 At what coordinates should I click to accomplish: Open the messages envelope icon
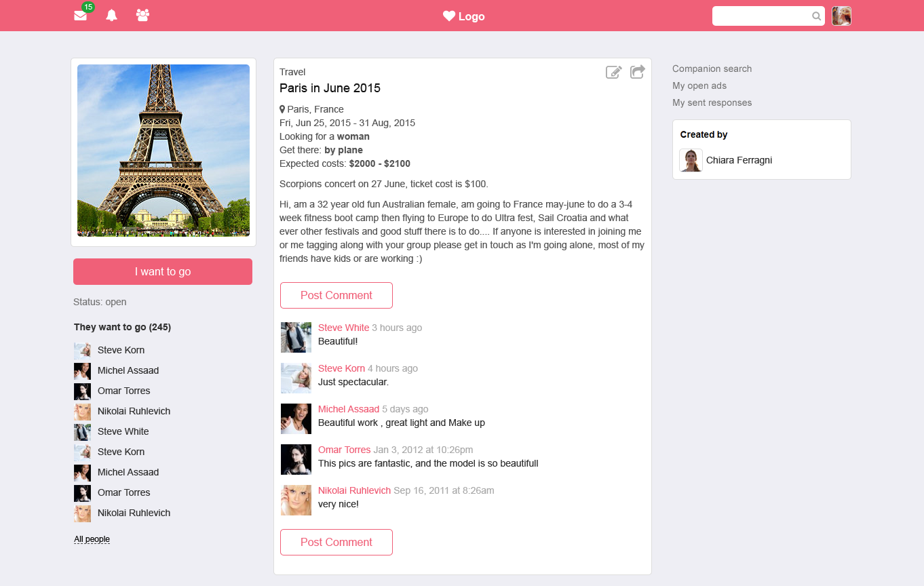80,16
